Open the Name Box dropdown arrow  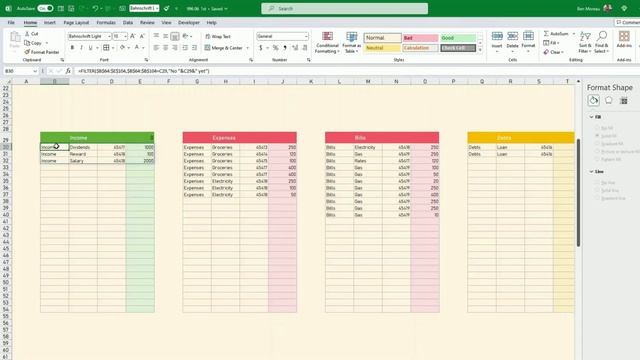point(35,71)
